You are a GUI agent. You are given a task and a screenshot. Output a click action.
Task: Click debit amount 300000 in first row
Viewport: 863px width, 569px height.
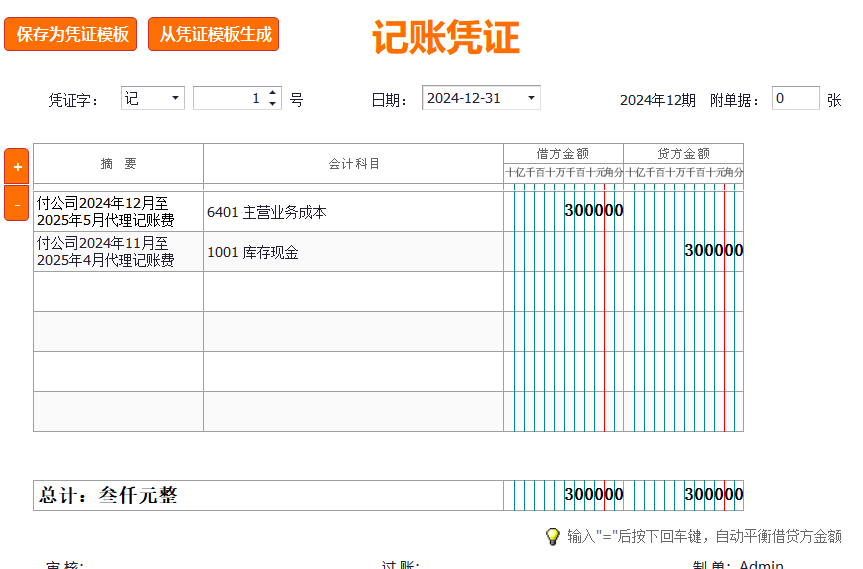[593, 211]
